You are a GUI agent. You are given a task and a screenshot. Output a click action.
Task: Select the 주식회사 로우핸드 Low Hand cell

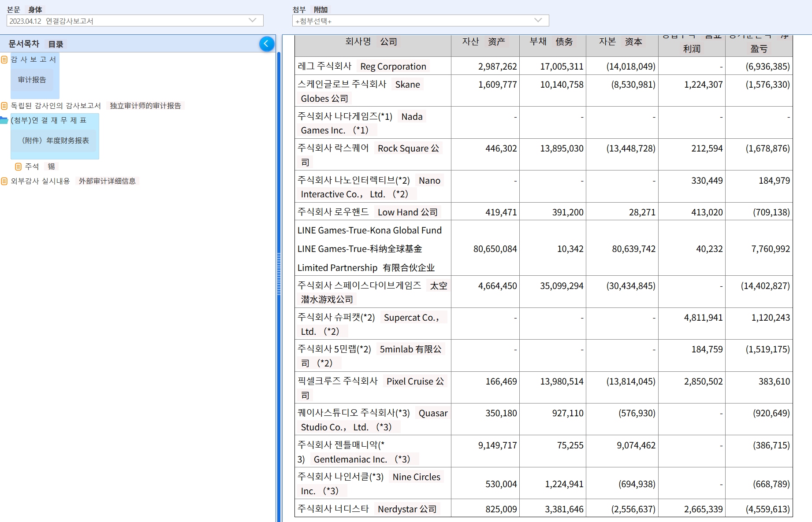tap(373, 211)
